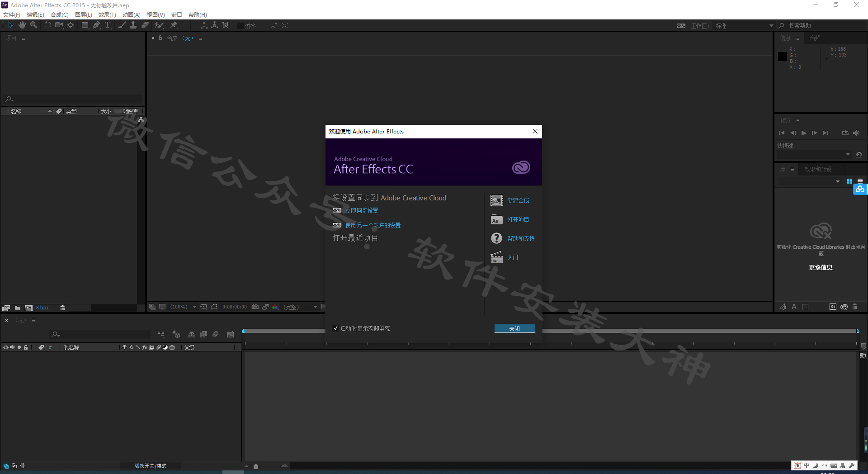
Task: Switch to the 效果和预设 tab
Action: pyautogui.click(x=818, y=169)
